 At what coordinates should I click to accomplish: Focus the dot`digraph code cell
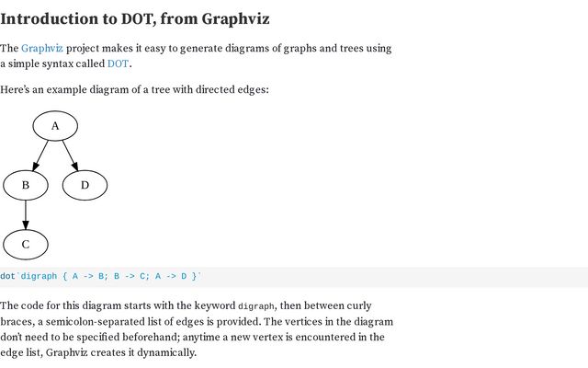[x=294, y=277]
